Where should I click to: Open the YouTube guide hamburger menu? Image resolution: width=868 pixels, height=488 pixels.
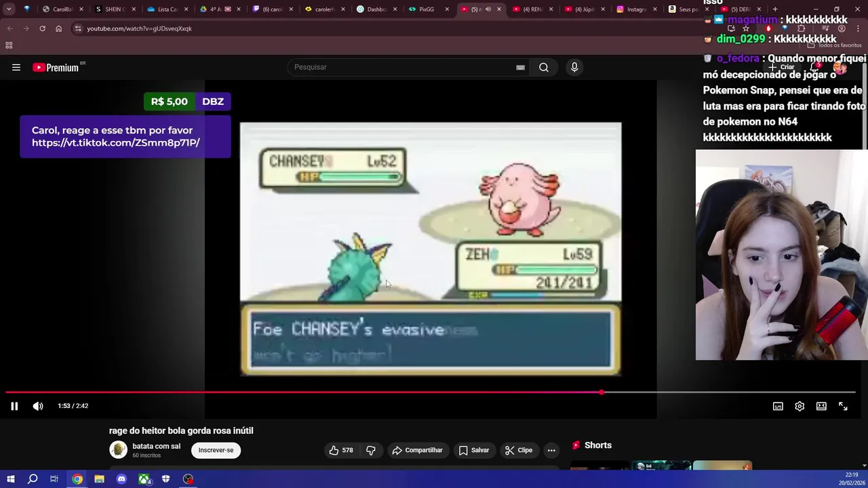tap(16, 67)
